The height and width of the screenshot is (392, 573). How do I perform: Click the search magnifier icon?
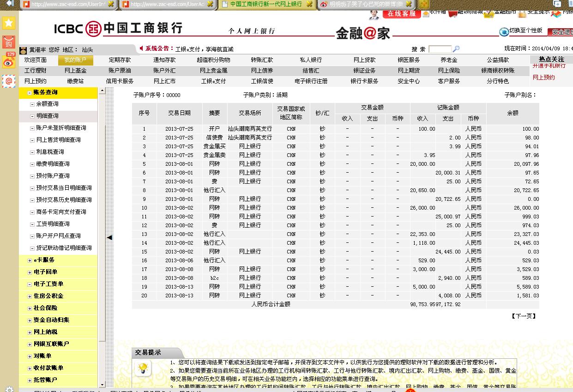click(456, 49)
